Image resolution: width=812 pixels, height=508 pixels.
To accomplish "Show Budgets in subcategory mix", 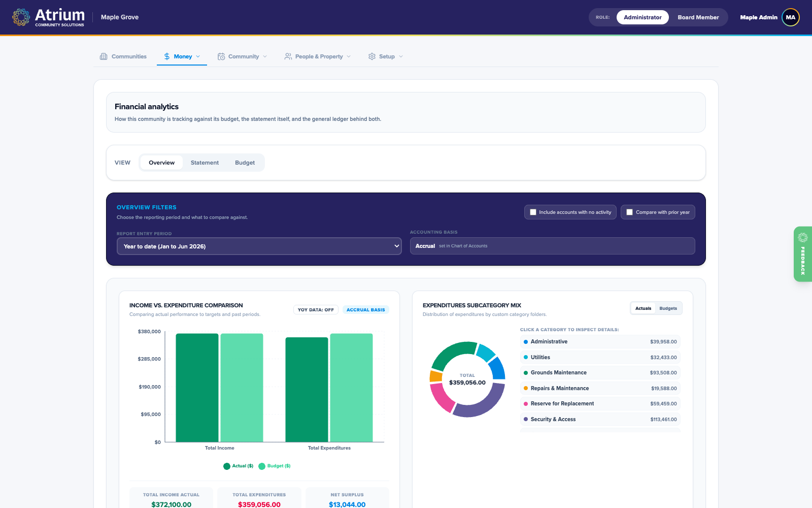I will (x=668, y=308).
